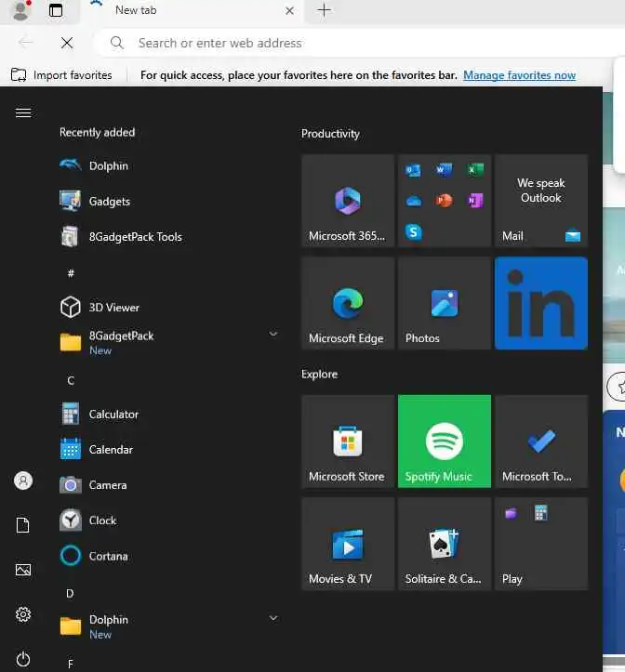Open Calendar app

[169, 449]
